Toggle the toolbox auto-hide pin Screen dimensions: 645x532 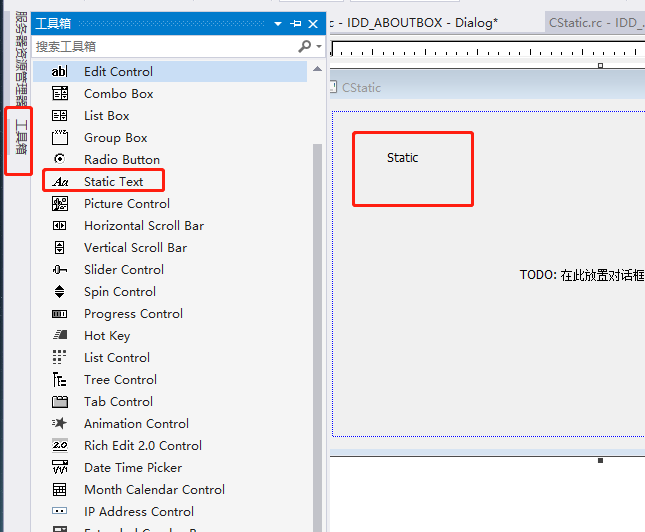[295, 24]
